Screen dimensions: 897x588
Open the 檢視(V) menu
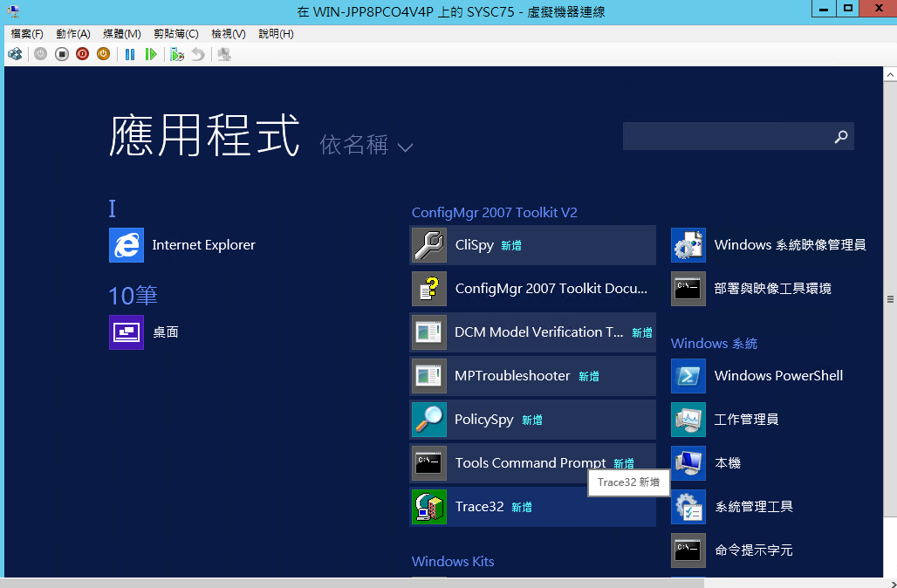[x=229, y=34]
